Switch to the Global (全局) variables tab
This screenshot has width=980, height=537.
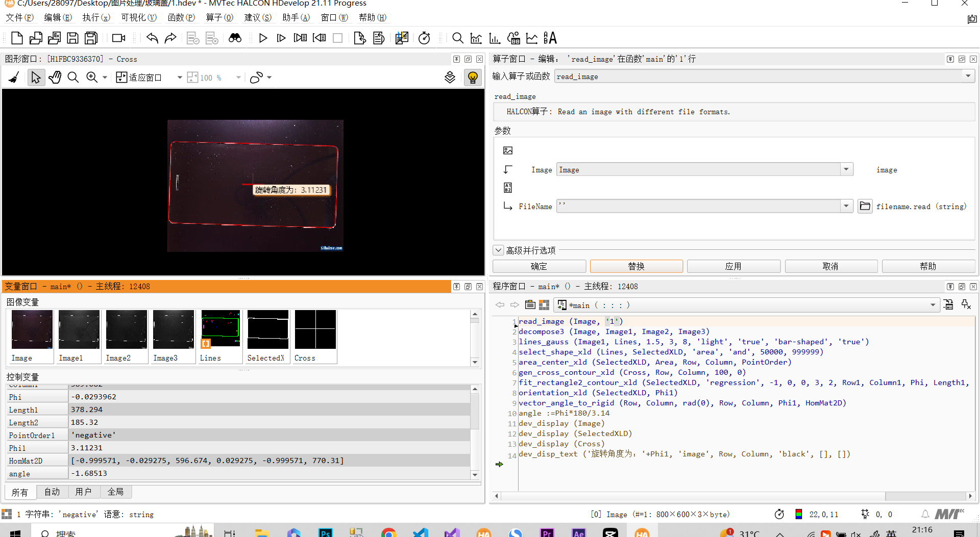click(115, 492)
